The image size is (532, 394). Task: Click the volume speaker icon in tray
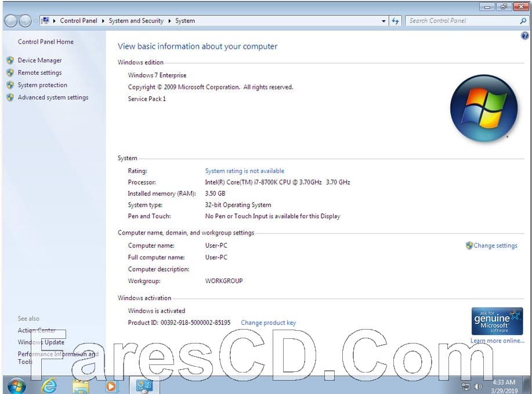(x=478, y=386)
